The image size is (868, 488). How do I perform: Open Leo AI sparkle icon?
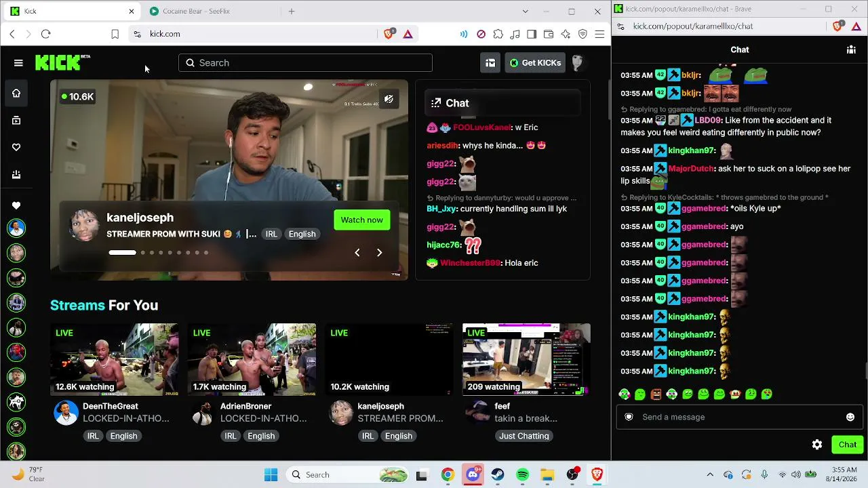pos(566,34)
